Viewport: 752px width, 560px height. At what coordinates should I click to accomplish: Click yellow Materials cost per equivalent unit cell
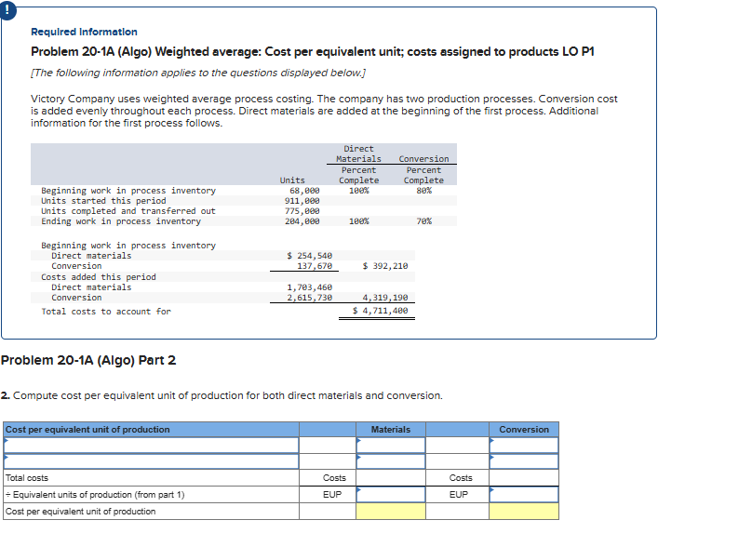[x=390, y=511]
